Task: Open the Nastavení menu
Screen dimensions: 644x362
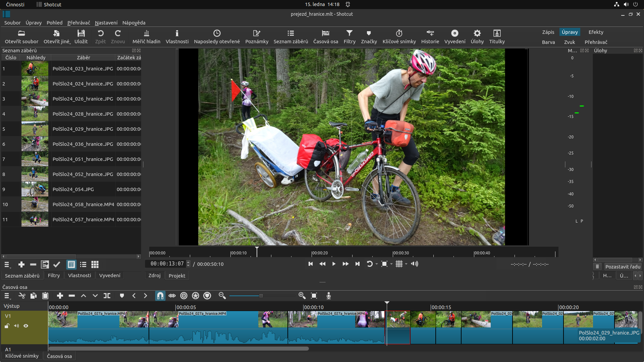Action: click(x=106, y=22)
